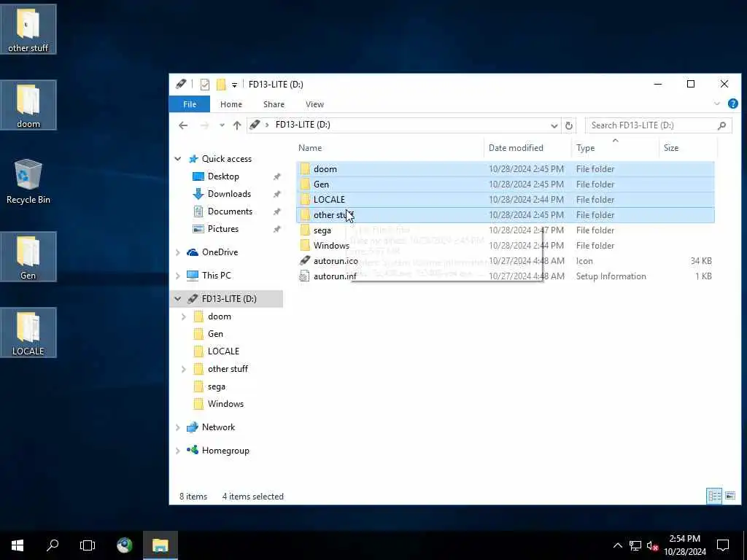
Task: Select the Windows folder in file list
Action: pyautogui.click(x=505, y=246)
